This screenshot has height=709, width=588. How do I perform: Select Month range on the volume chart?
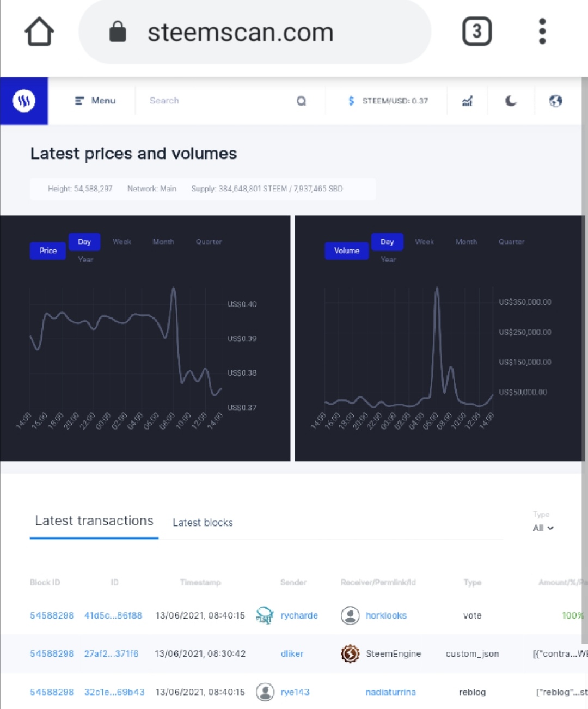[466, 242]
